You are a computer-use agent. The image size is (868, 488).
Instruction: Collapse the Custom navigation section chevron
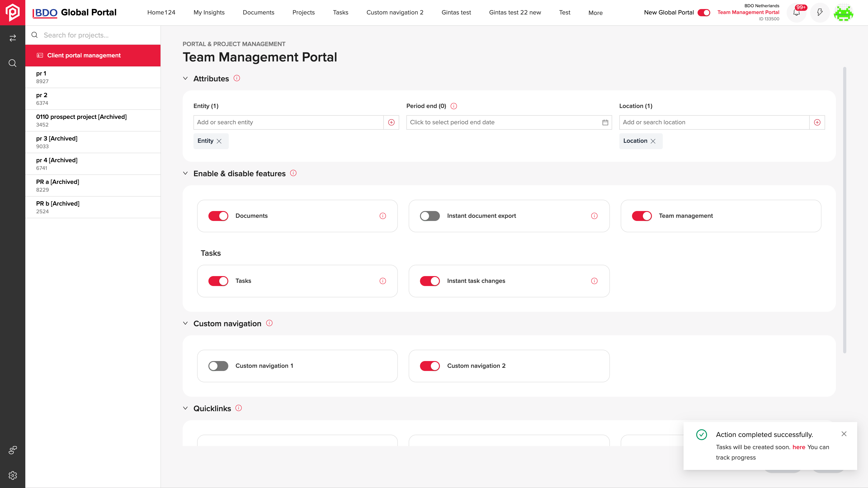click(x=185, y=323)
